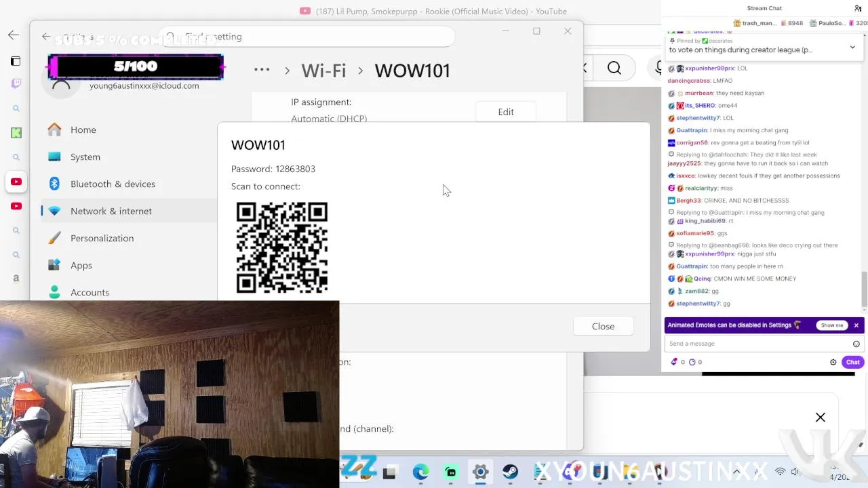The height and width of the screenshot is (488, 868).
Task: Open Accounts settings page
Action: coord(129,292)
